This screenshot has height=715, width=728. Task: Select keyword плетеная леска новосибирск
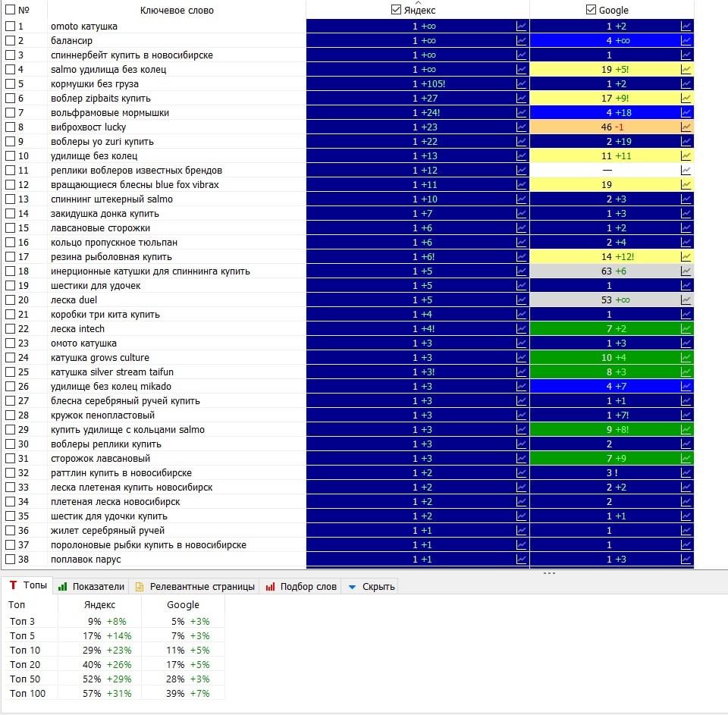(x=115, y=501)
